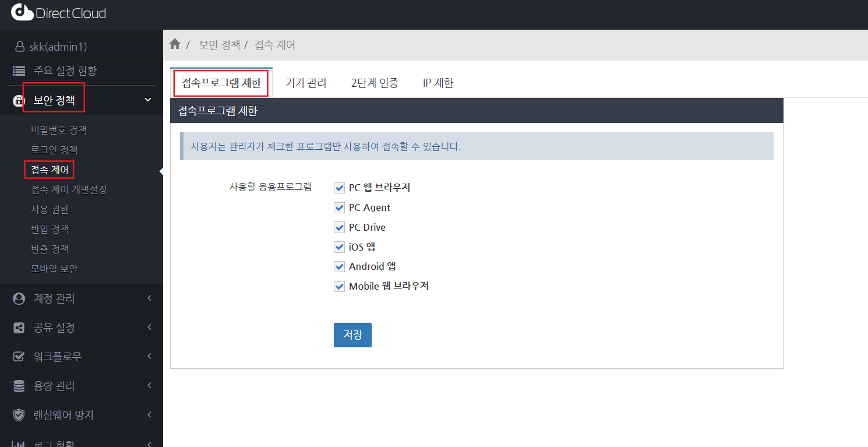Viewport: 868px width, 447px height.
Task: Toggle the Android 앱 checkbox
Action: tap(340, 267)
